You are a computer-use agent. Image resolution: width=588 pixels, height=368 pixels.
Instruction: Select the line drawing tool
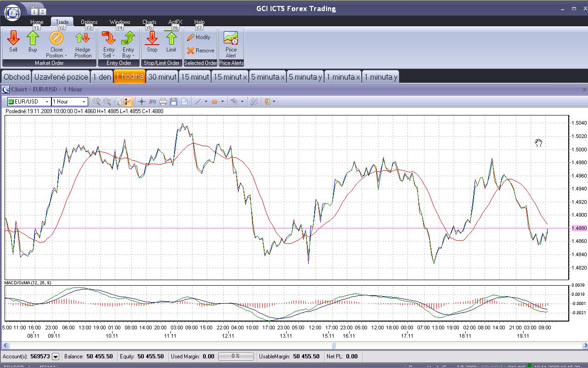pos(198,102)
